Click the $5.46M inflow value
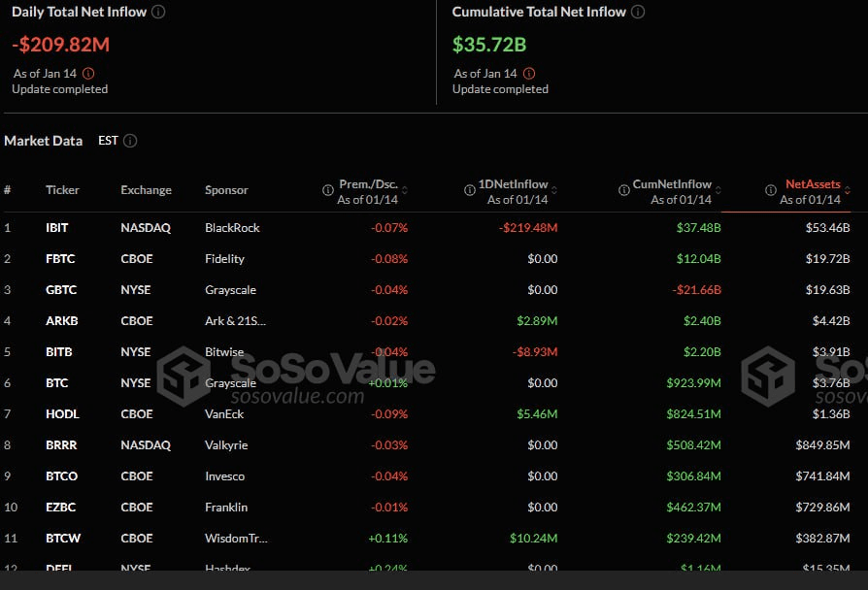Image resolution: width=868 pixels, height=590 pixels. tap(537, 413)
